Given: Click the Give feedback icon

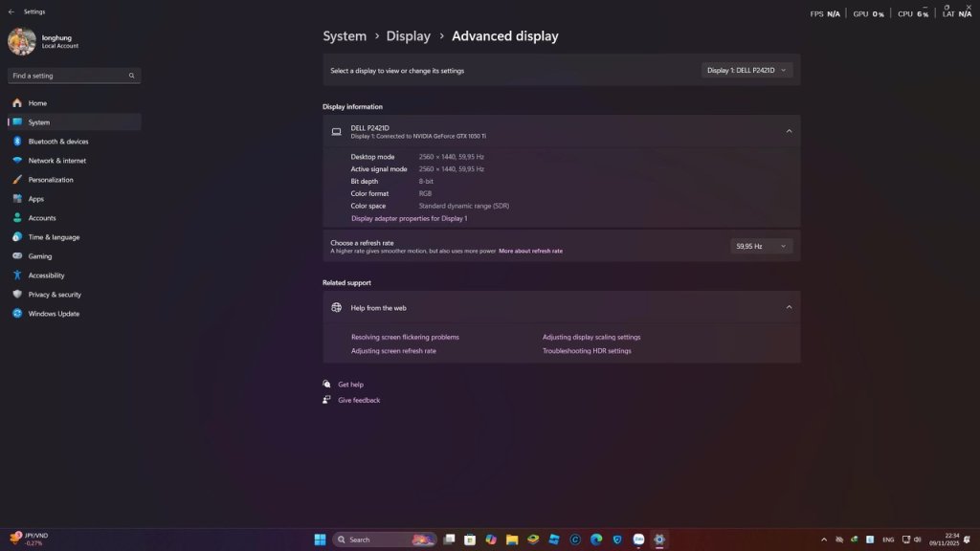Looking at the screenshot, I should pos(327,400).
